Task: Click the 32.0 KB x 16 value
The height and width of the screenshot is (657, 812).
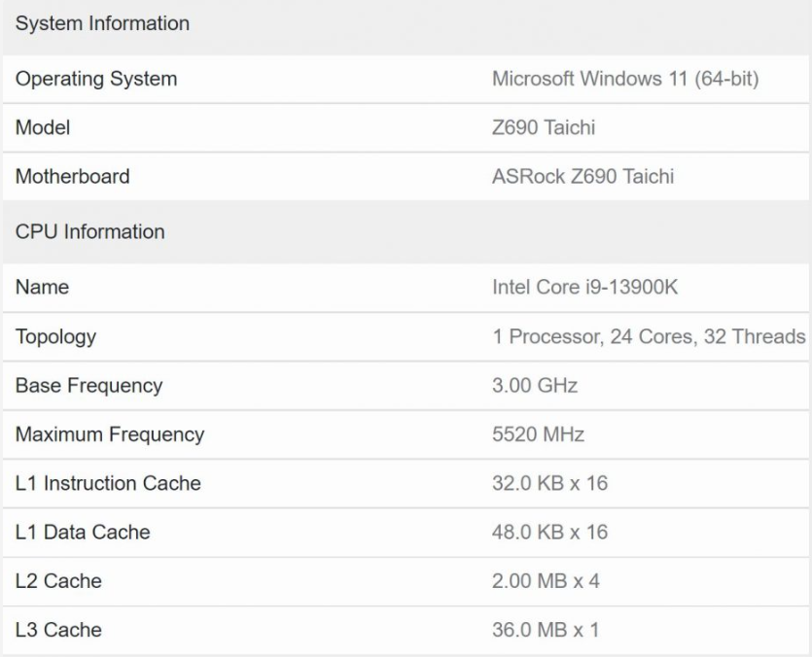Action: point(550,484)
